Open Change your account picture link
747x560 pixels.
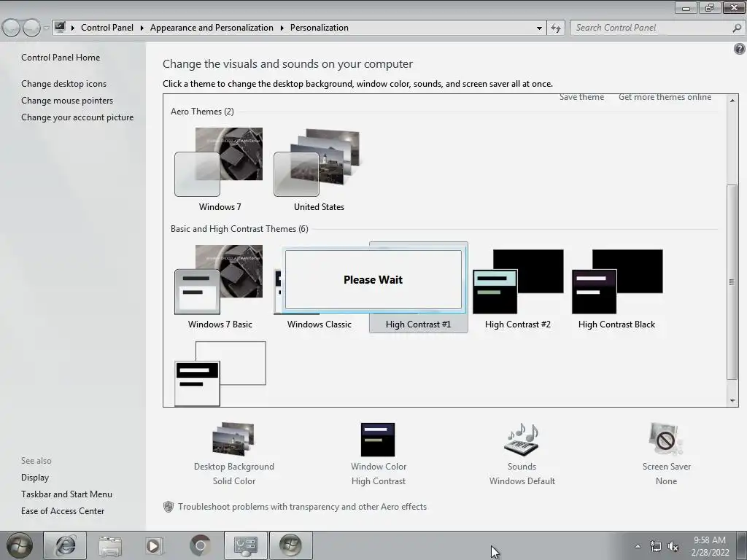77,117
